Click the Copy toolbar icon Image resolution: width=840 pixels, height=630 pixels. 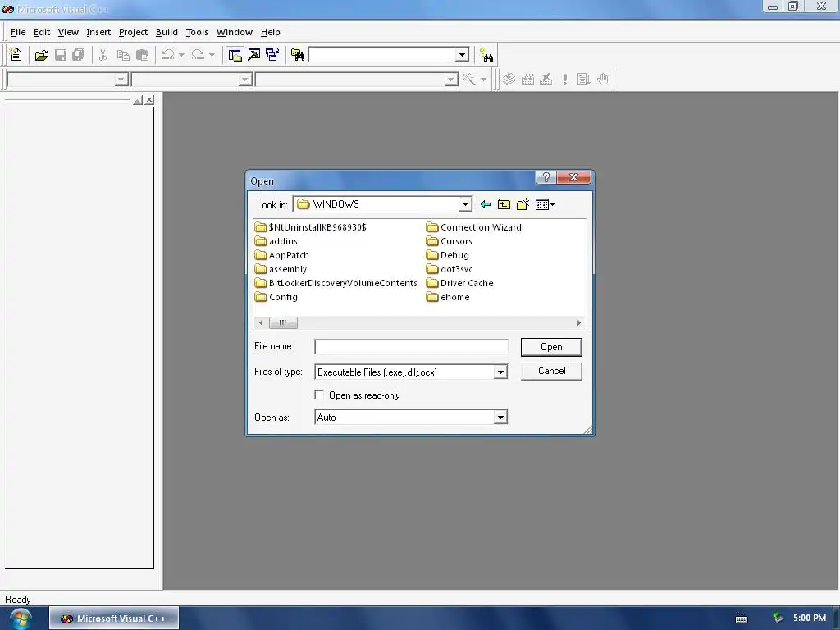[123, 55]
